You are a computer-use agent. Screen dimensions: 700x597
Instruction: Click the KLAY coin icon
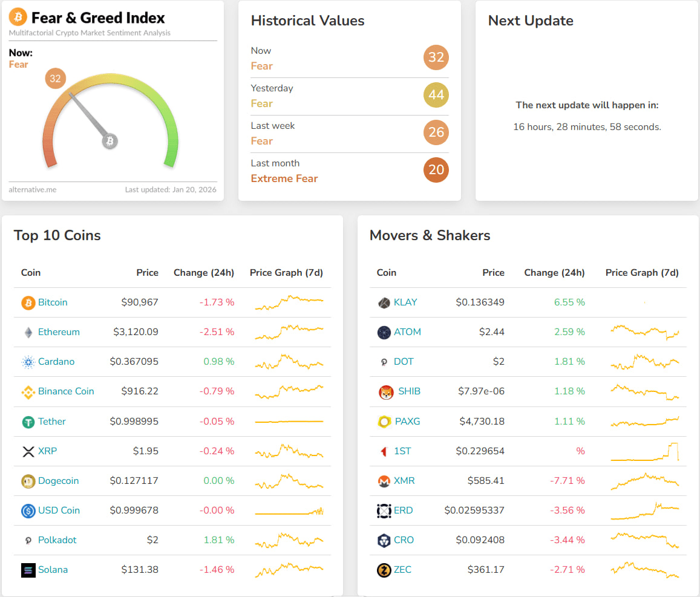384,303
